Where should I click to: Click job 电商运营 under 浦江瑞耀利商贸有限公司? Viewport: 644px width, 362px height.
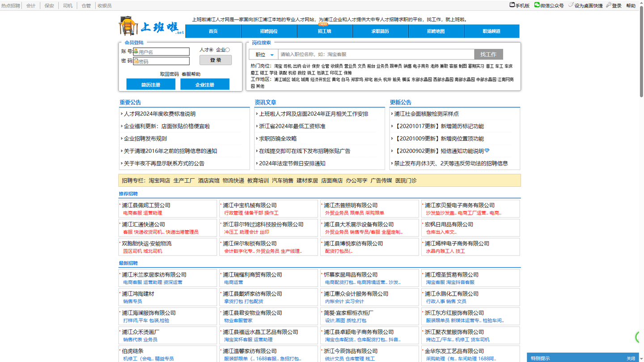[x=233, y=282]
